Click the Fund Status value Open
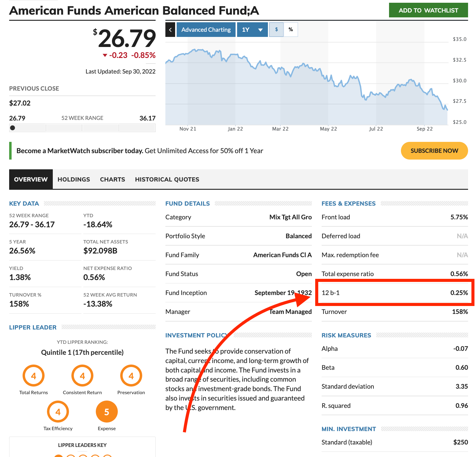476x457 pixels. [x=304, y=274]
